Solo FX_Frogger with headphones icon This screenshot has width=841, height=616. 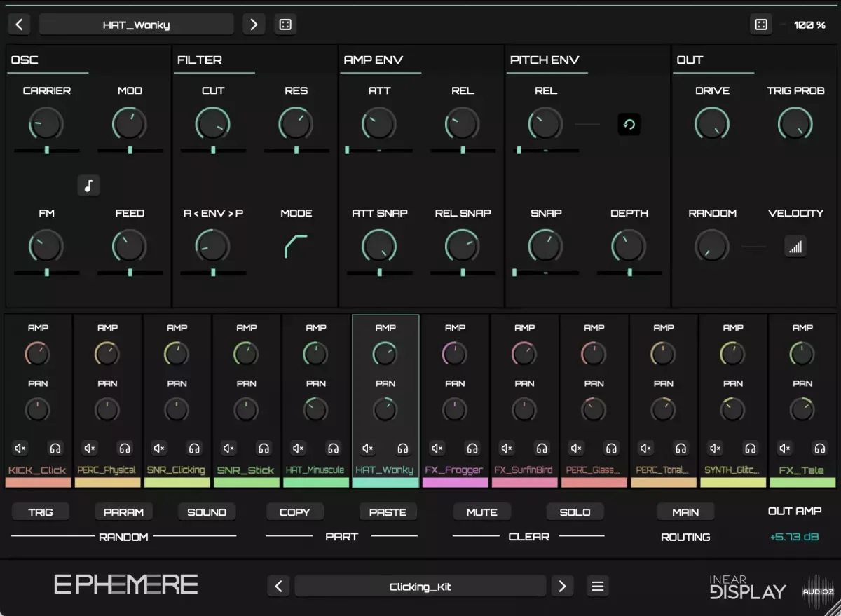472,449
